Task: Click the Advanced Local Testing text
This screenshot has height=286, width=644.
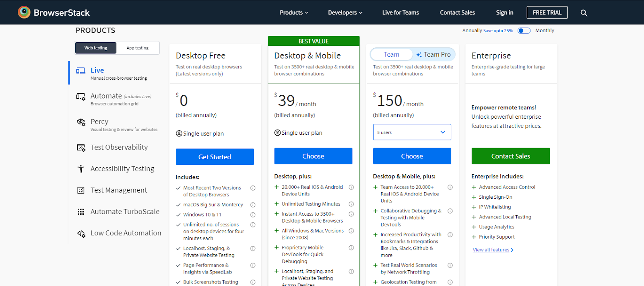Action: tap(505, 217)
